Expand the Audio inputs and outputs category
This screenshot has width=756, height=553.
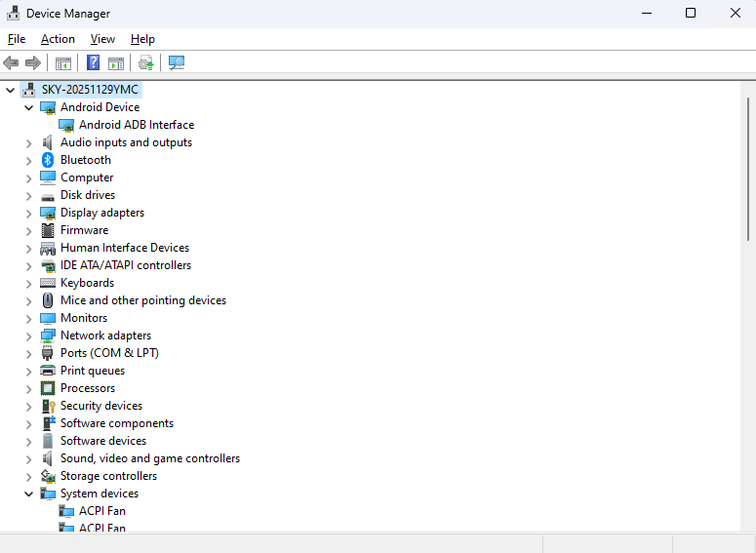(x=29, y=143)
